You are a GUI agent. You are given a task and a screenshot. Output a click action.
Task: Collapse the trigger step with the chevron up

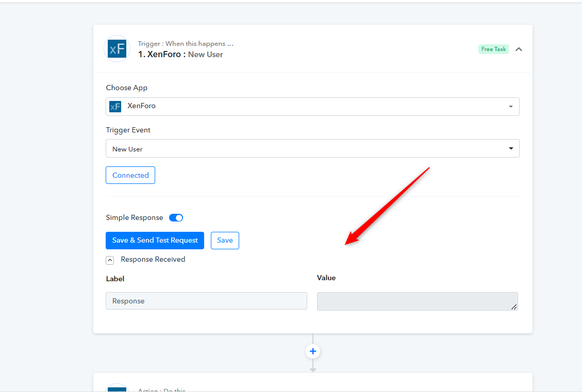pyautogui.click(x=519, y=49)
